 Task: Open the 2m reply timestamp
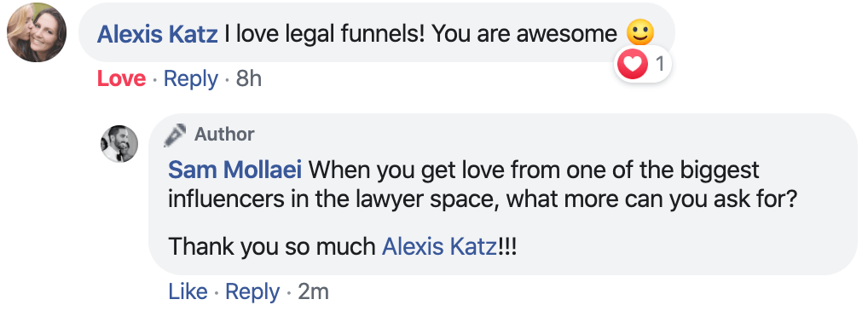tap(313, 291)
